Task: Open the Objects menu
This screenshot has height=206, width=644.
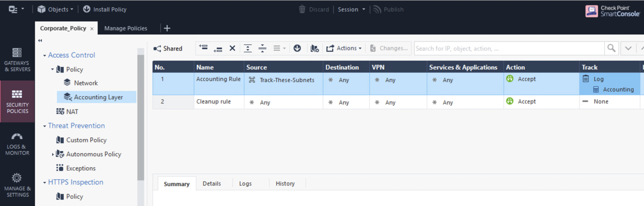Action: click(x=55, y=10)
